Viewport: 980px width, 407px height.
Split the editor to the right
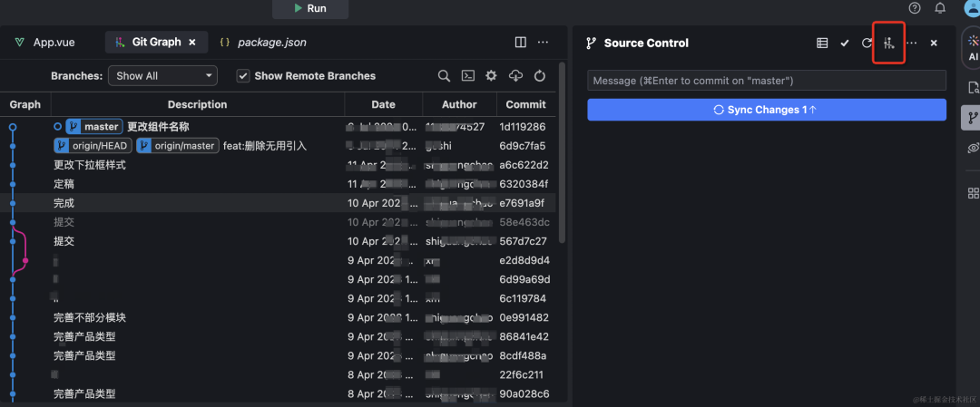(x=520, y=42)
